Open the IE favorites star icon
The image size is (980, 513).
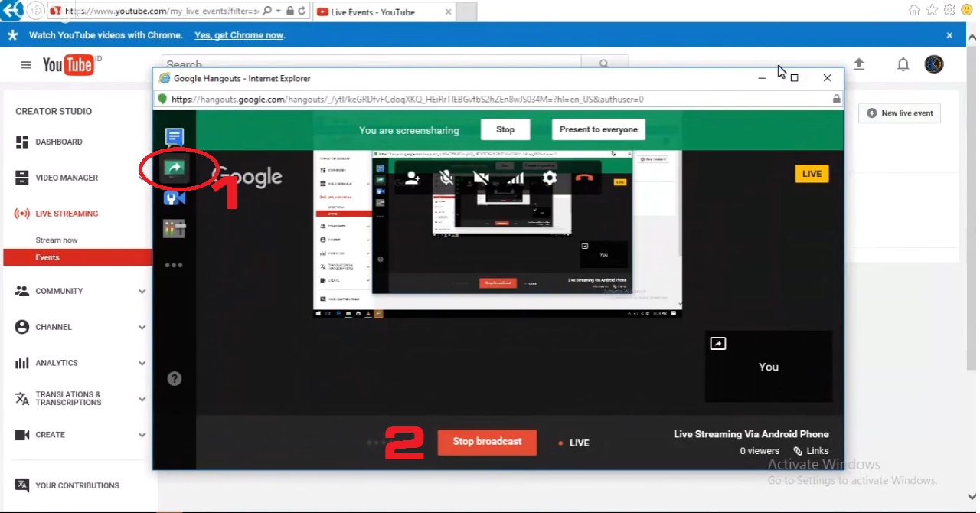(932, 10)
